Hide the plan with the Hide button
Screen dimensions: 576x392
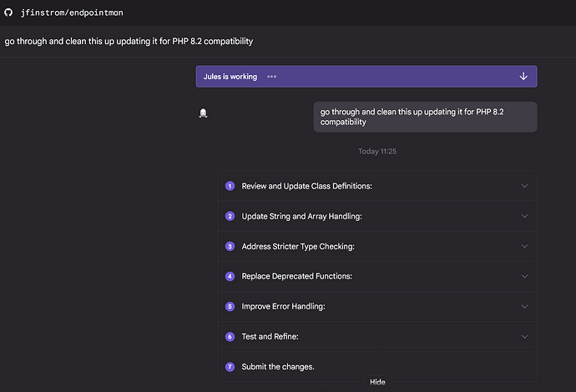coord(377,382)
